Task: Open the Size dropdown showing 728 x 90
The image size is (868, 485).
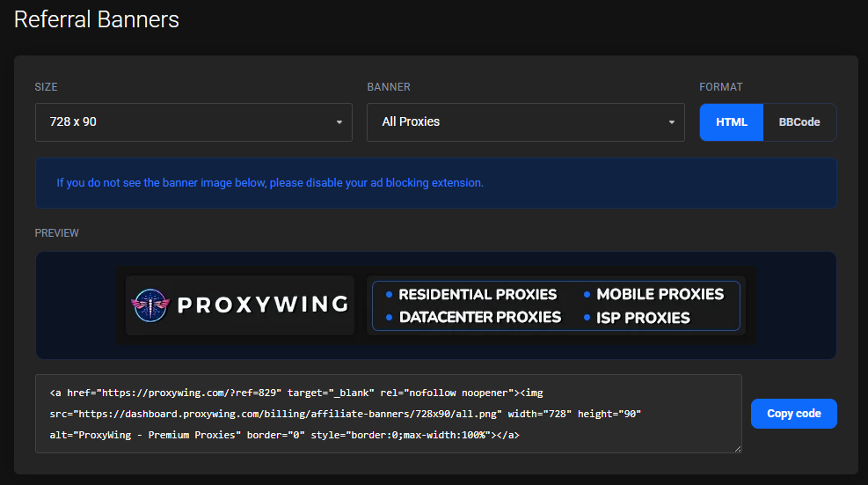Action: [x=193, y=122]
